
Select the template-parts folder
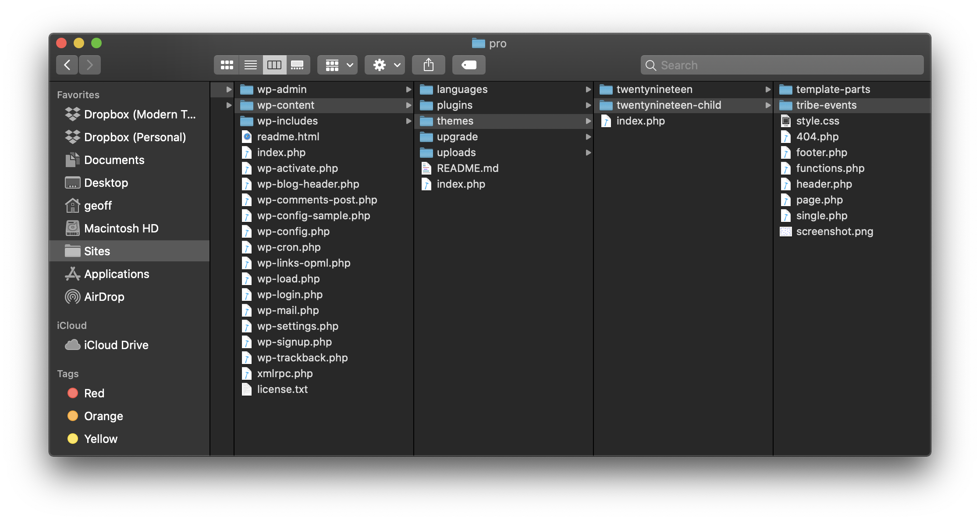pyautogui.click(x=852, y=89)
